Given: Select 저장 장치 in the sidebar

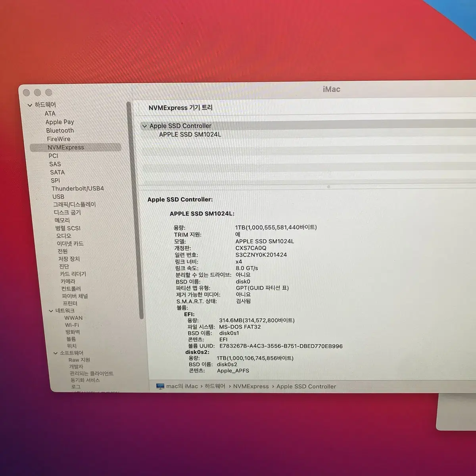Looking at the screenshot, I should [69, 259].
